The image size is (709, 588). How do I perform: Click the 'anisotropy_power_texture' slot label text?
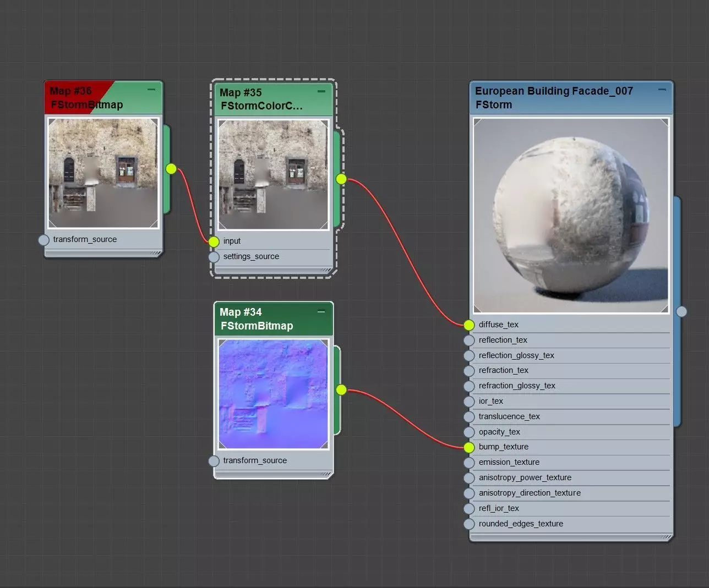click(x=525, y=477)
